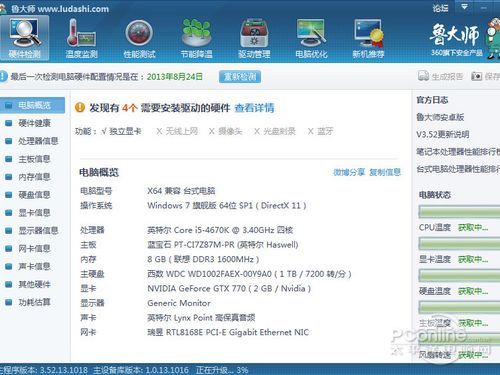The height and width of the screenshot is (375, 500).
Task: Click the 电脑状态 heading
Action: coord(434,195)
